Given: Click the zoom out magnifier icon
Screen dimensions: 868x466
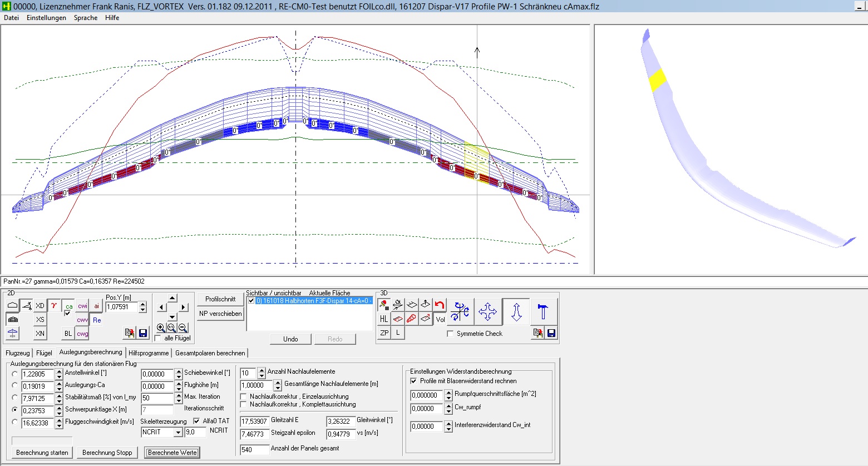Looking at the screenshot, I should click(183, 328).
